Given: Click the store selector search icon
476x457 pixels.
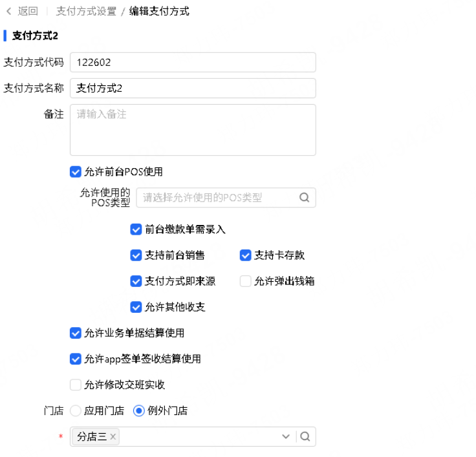Looking at the screenshot, I should (x=305, y=437).
